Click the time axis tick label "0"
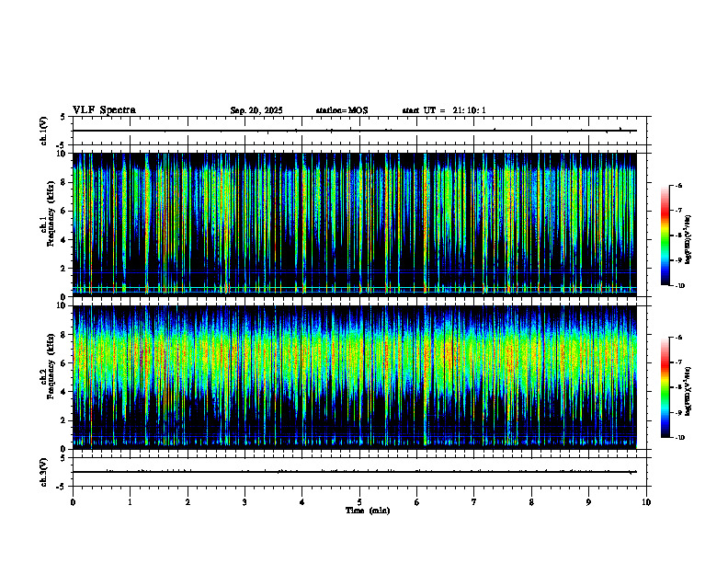The height and width of the screenshot is (563, 728). point(73,502)
